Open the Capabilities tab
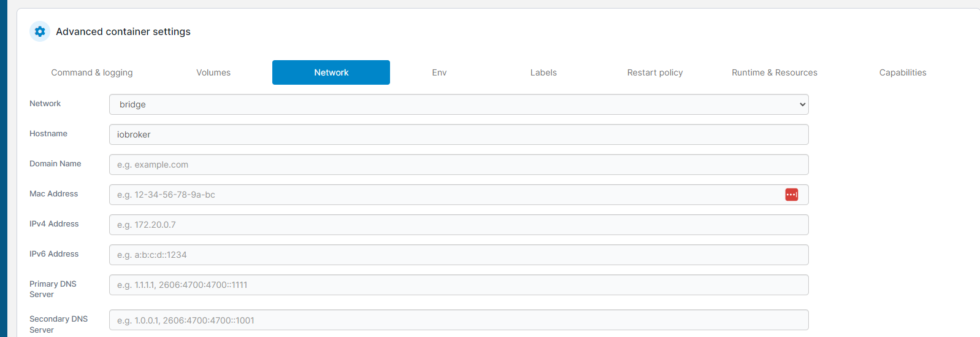Image resolution: width=980 pixels, height=337 pixels. [903, 72]
